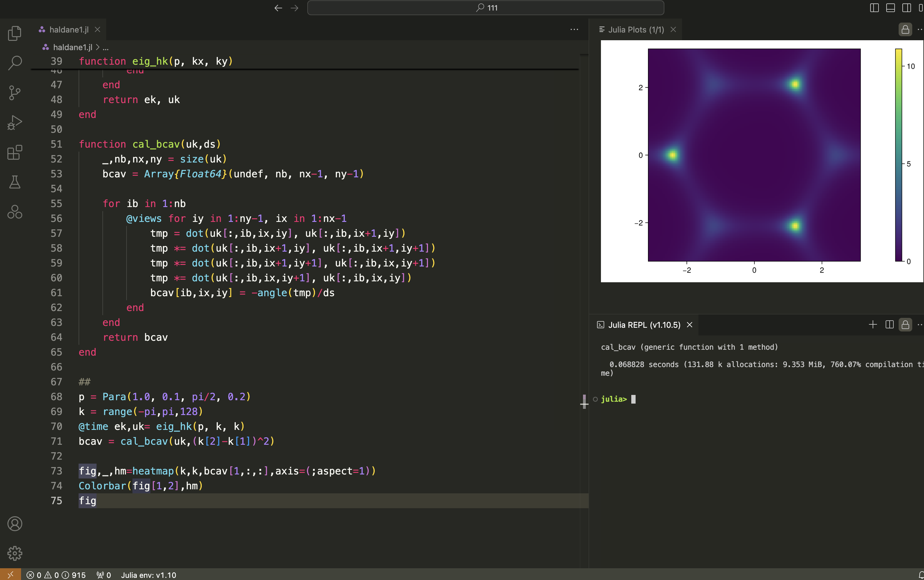The width and height of the screenshot is (924, 580).
Task: Toggle the lock on Julia Plots panel
Action: tap(905, 29)
